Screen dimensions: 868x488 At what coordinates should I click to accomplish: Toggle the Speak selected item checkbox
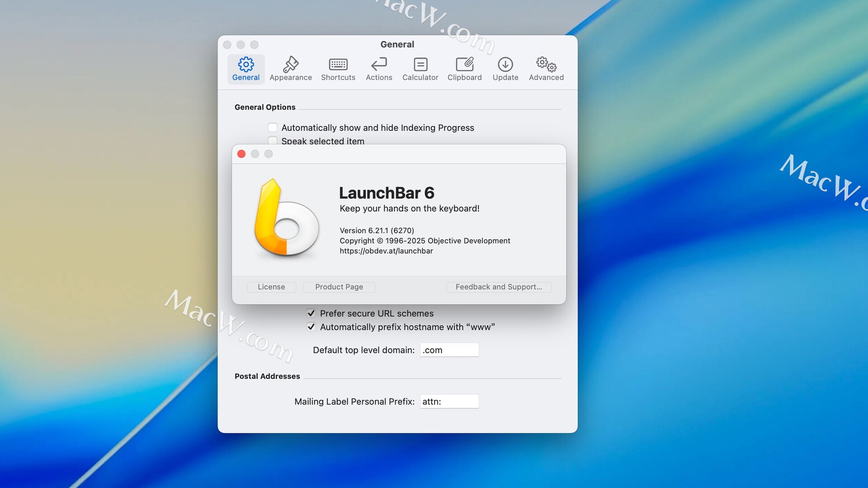273,140
